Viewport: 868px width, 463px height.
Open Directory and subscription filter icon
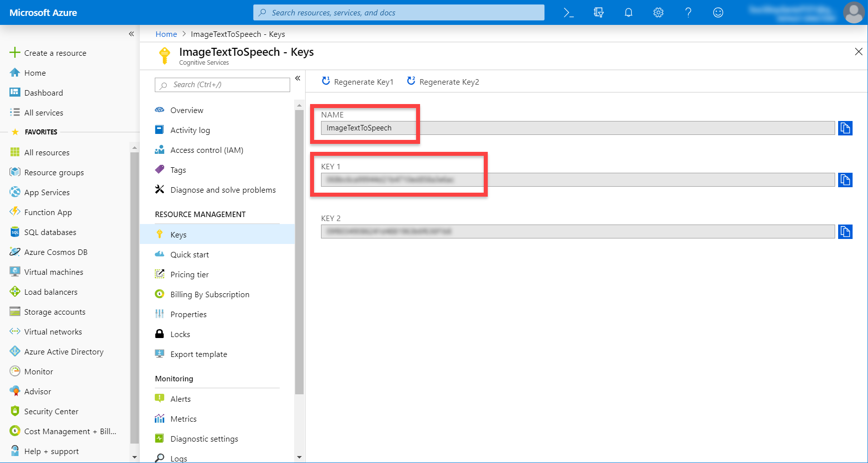(599, 12)
